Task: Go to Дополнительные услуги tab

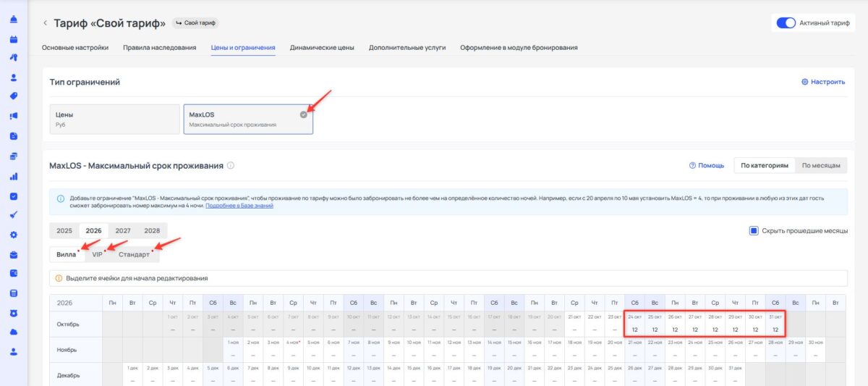Action: (407, 48)
